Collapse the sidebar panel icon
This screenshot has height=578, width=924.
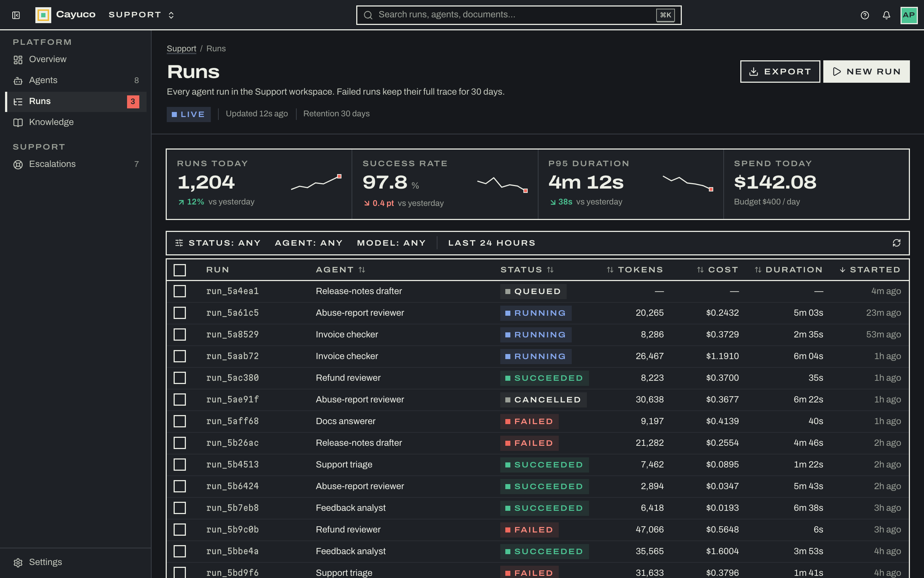(16, 15)
